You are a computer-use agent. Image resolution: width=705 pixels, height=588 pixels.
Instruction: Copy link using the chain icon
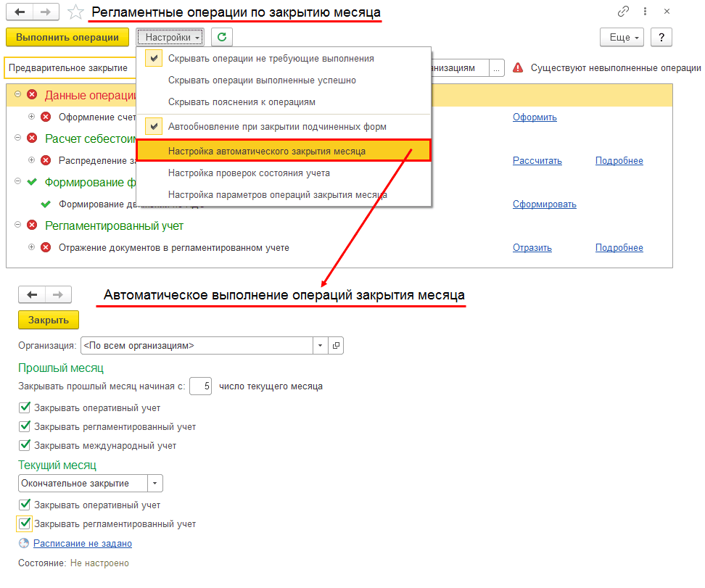click(623, 12)
